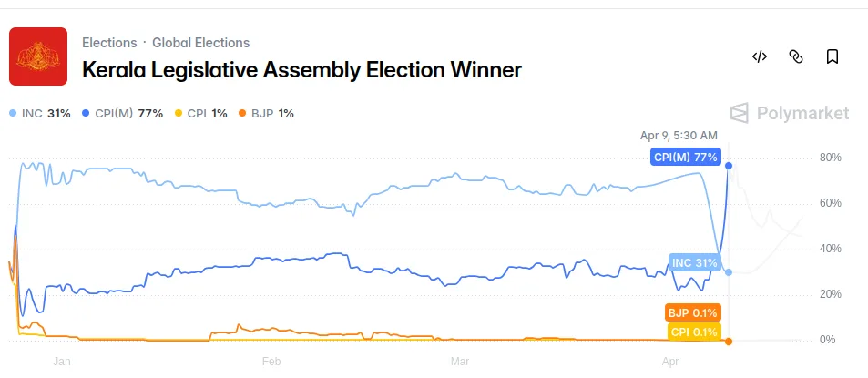Click the CPI(M) 77% legend entry
Viewport: 868px width, 378px height.
[122, 114]
